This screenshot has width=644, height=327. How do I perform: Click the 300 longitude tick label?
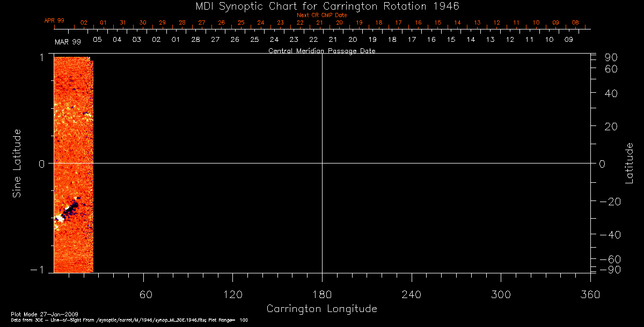(x=500, y=295)
